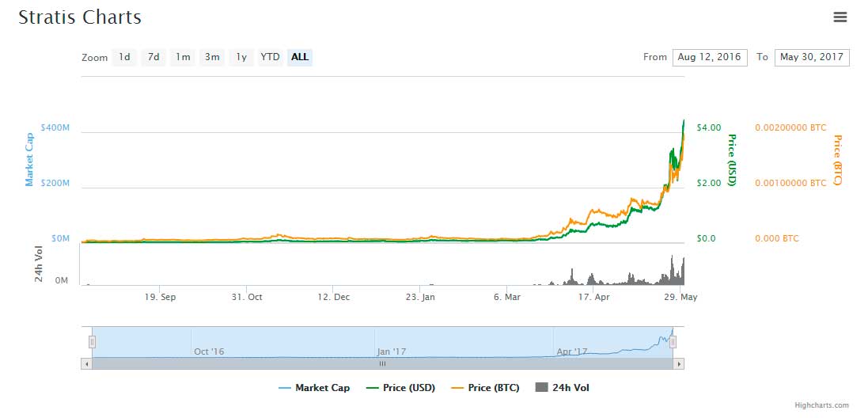Set zoom to 1d

point(124,57)
